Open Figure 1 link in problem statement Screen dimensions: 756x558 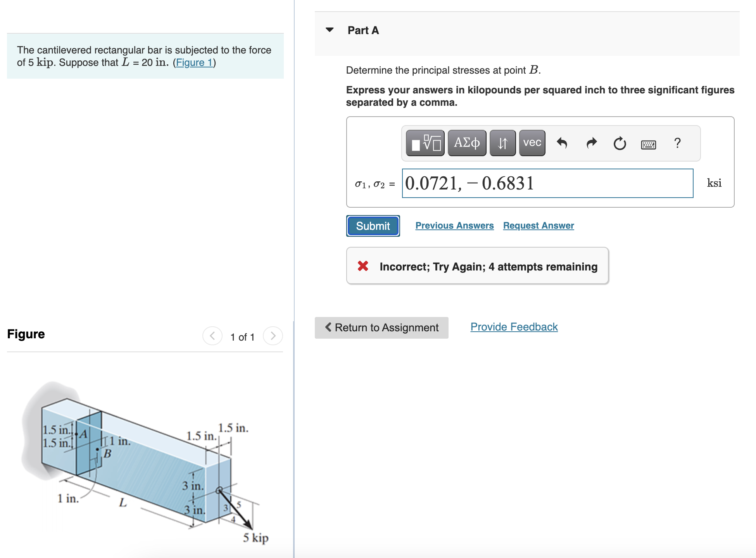tap(194, 62)
